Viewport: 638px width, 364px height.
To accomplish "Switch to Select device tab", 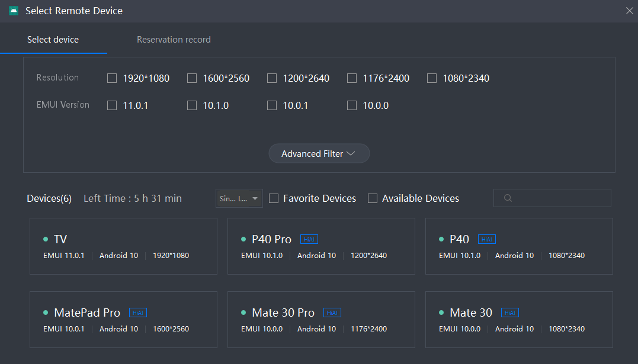I will pos(53,40).
